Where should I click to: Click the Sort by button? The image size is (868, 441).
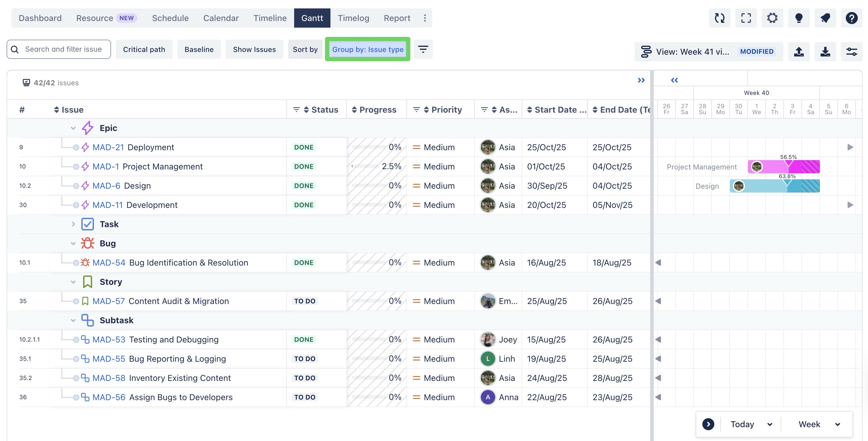point(305,49)
